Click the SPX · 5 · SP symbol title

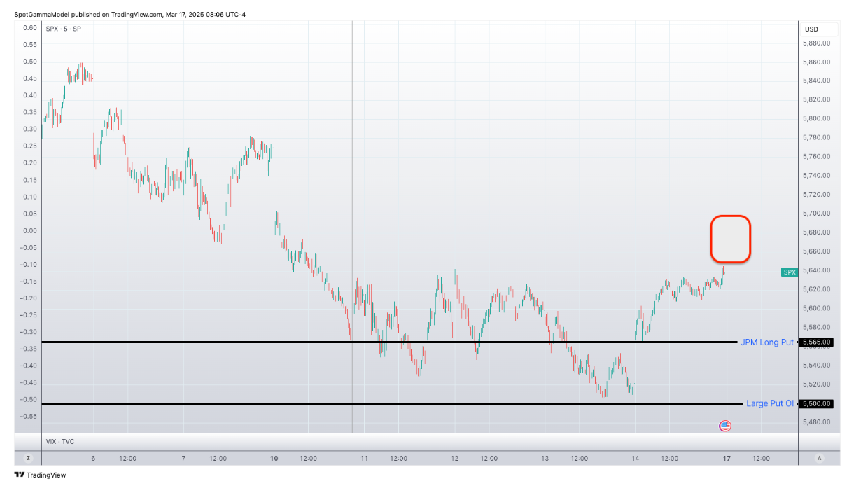coord(63,28)
